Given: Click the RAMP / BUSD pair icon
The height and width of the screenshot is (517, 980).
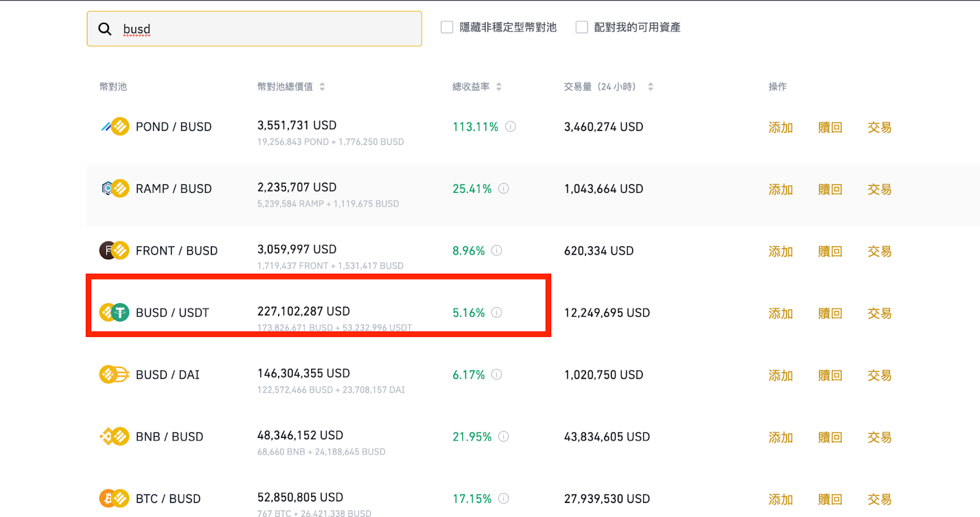Looking at the screenshot, I should pyautogui.click(x=115, y=189).
